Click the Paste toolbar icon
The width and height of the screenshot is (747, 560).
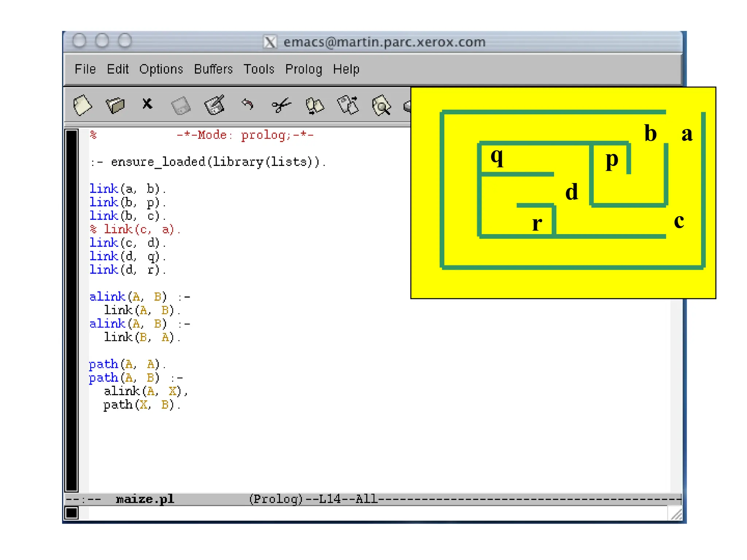pyautogui.click(x=348, y=105)
